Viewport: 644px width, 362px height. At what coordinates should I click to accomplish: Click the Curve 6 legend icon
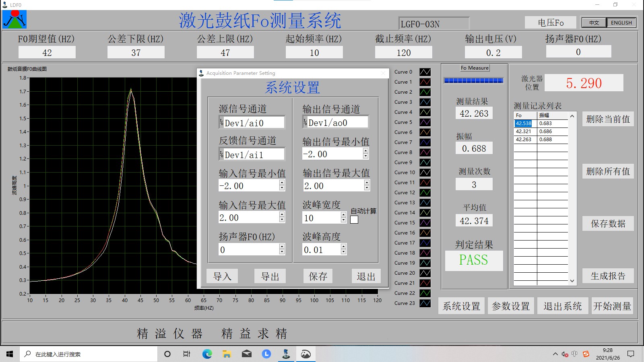tap(425, 132)
